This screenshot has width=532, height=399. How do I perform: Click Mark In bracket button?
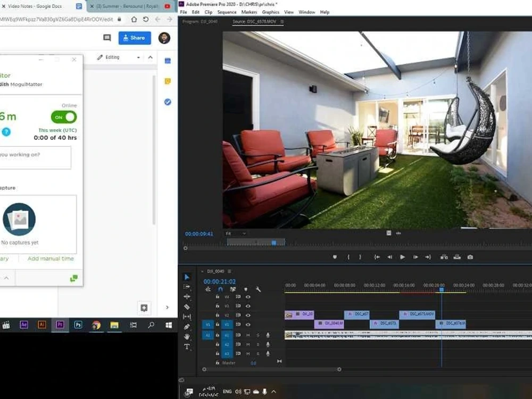click(x=348, y=257)
